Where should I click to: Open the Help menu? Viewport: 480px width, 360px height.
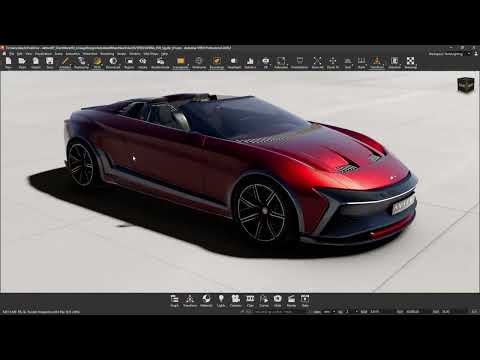[165, 54]
